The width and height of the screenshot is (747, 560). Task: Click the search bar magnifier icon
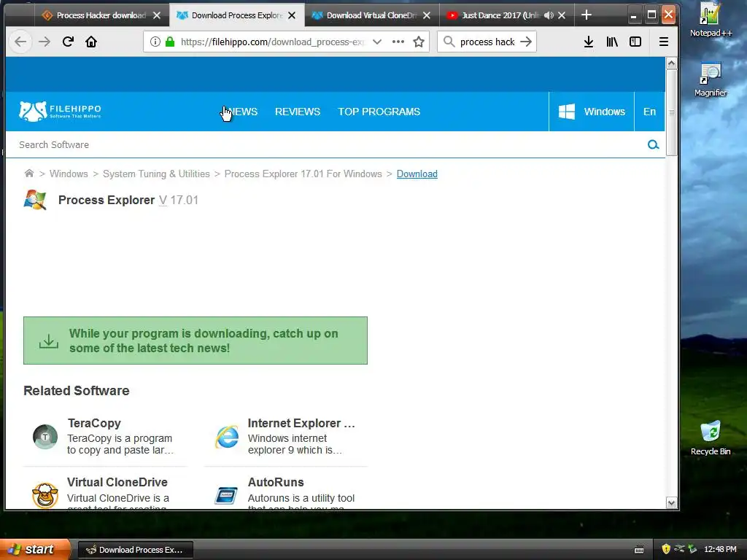449,42
